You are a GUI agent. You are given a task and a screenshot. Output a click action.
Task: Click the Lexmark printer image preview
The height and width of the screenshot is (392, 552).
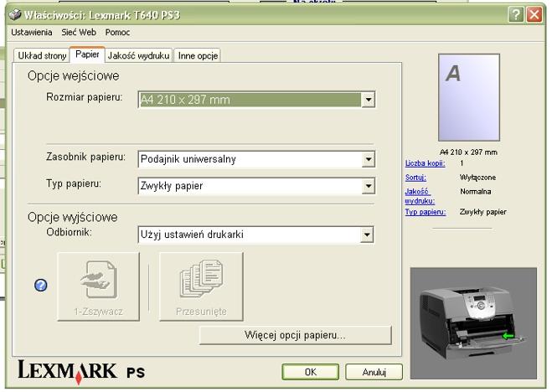pyautogui.click(x=473, y=323)
